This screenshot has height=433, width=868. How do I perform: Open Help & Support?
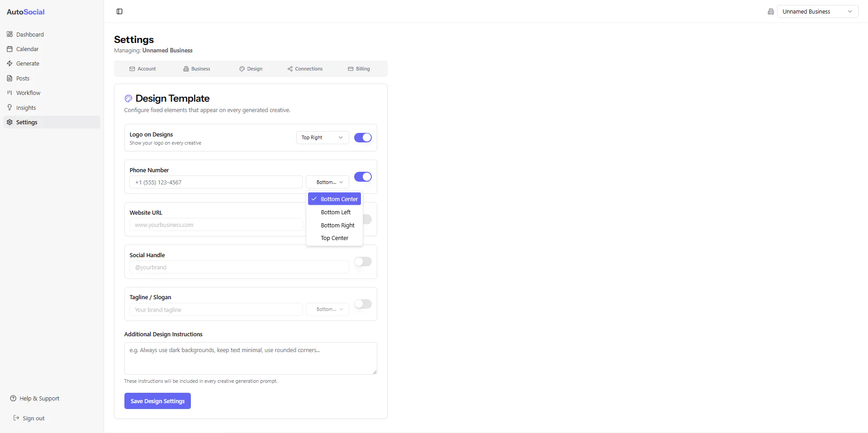click(x=35, y=398)
